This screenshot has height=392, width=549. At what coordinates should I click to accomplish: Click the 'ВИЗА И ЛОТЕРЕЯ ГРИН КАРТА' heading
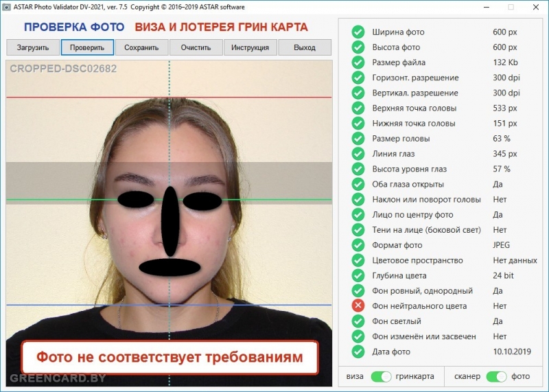pyautogui.click(x=221, y=27)
